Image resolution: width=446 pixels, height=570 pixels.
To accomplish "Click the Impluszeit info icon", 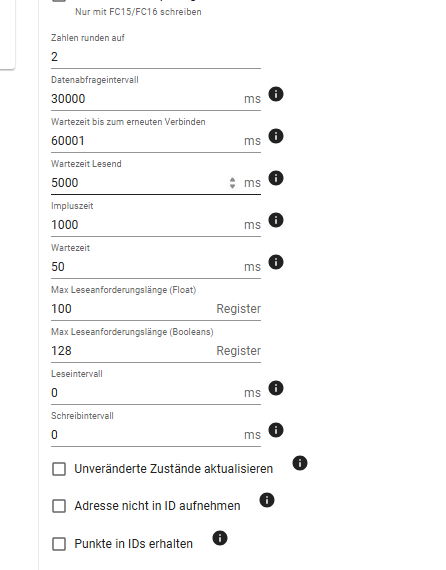I will pos(276,220).
